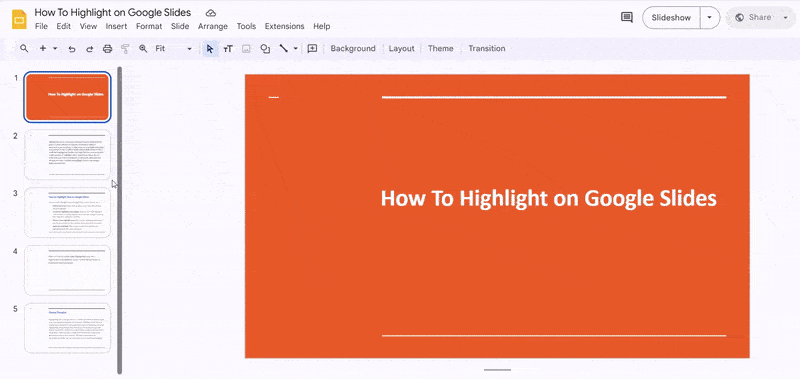This screenshot has width=800, height=379.
Task: Open the File menu
Action: click(41, 27)
